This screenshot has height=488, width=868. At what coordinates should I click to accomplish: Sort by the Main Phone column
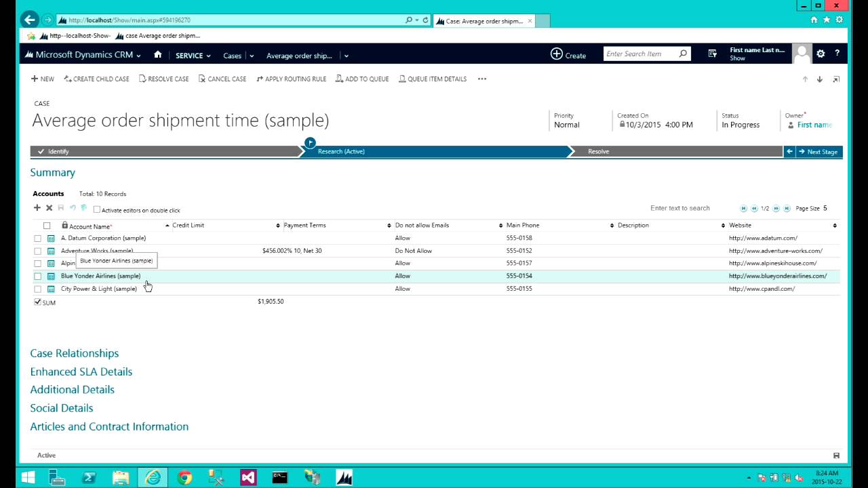pyautogui.click(x=523, y=225)
